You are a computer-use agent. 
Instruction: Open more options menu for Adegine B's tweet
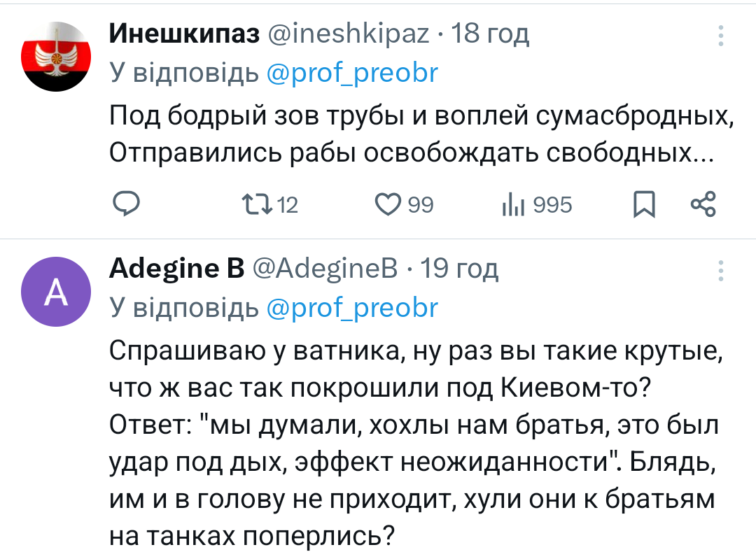(x=722, y=269)
